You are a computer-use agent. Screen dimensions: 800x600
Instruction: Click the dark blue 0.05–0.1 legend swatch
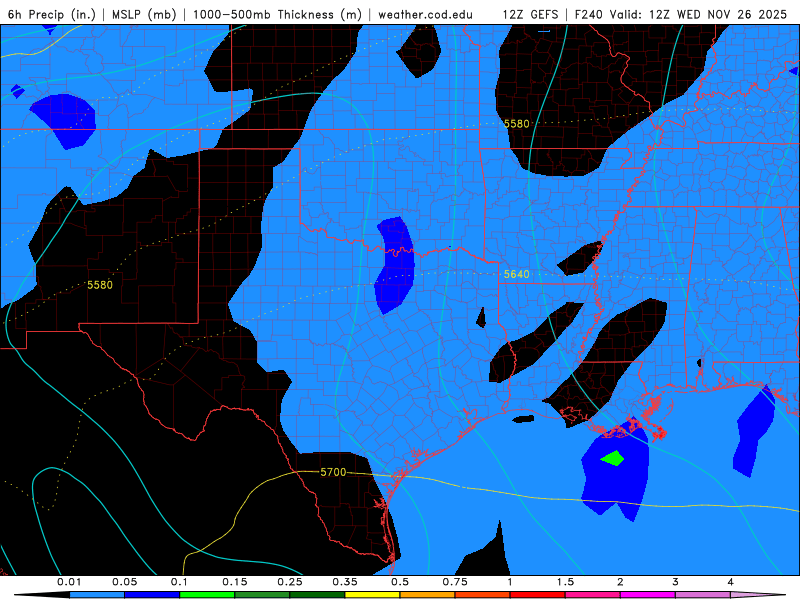[152, 595]
